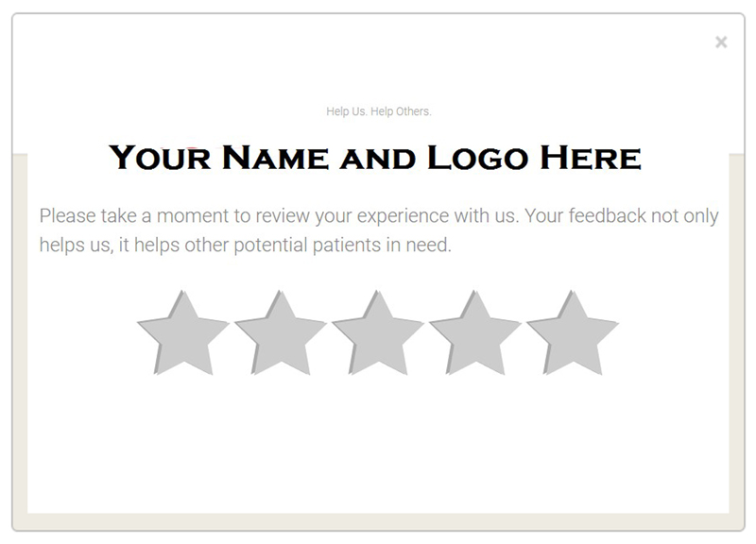
Task: Click the empty white area below the stars
Action: 379,443
